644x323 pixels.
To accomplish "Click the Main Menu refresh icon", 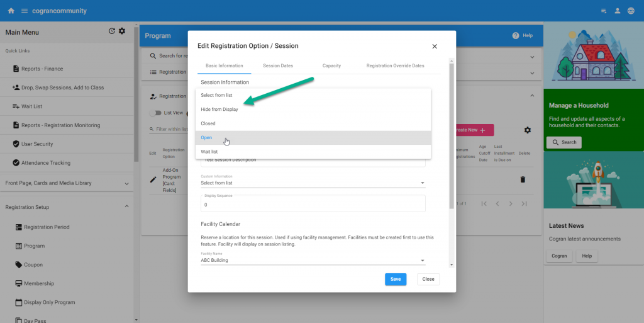I will coord(112,31).
